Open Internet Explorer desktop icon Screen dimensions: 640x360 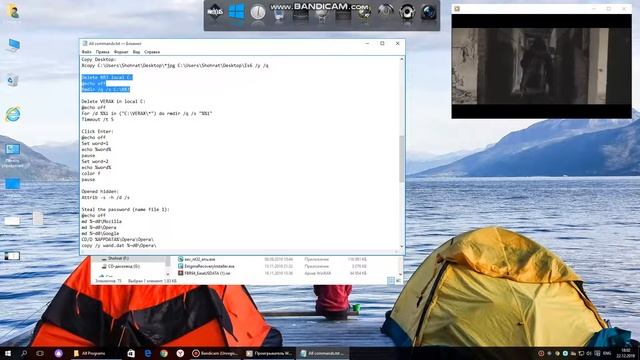(13, 114)
